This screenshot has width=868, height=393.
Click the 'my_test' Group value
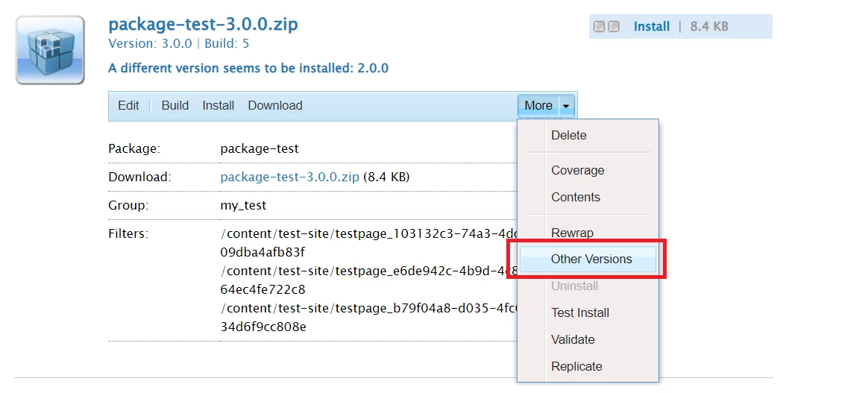(x=244, y=205)
